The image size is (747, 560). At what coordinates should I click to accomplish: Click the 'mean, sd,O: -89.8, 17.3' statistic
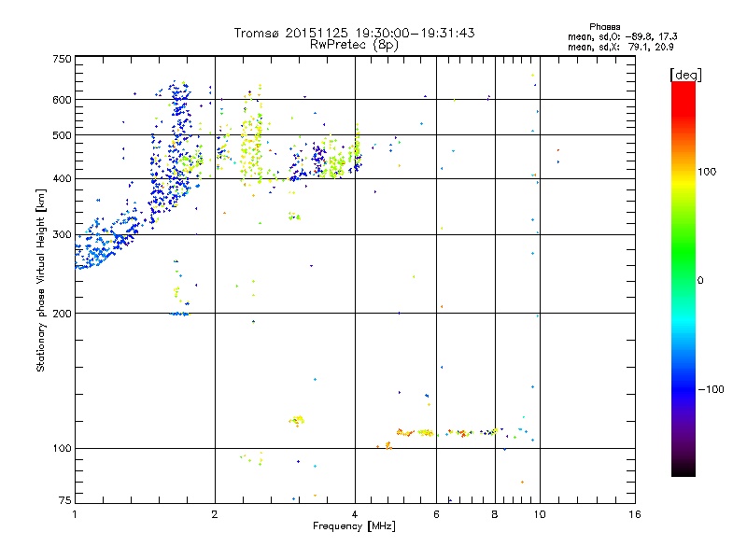622,36
